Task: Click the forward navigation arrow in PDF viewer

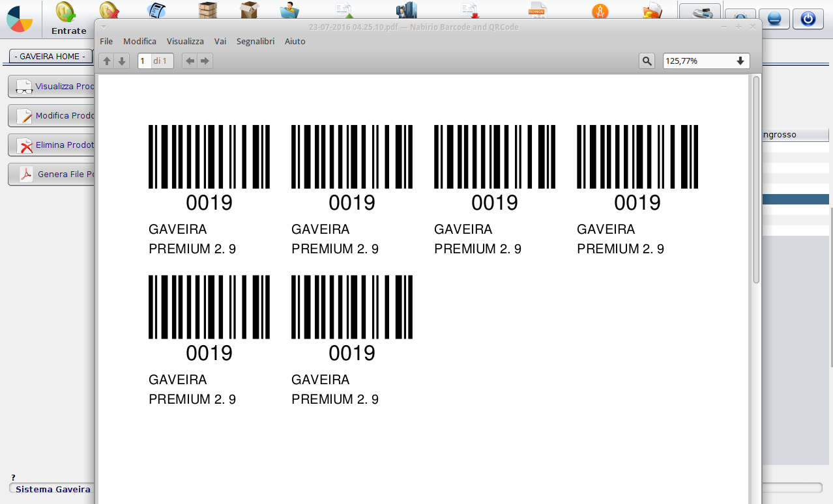Action: [205, 61]
